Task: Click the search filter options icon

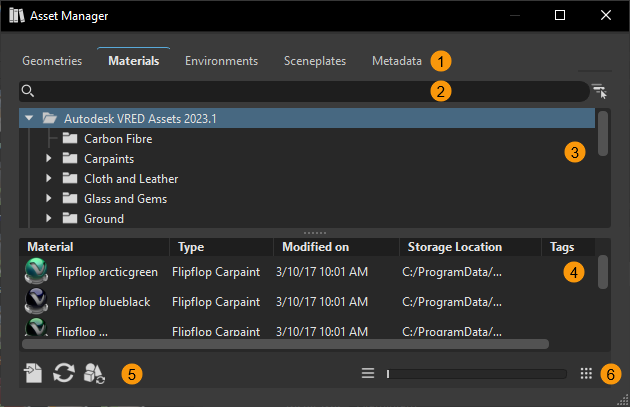Action: click(599, 91)
